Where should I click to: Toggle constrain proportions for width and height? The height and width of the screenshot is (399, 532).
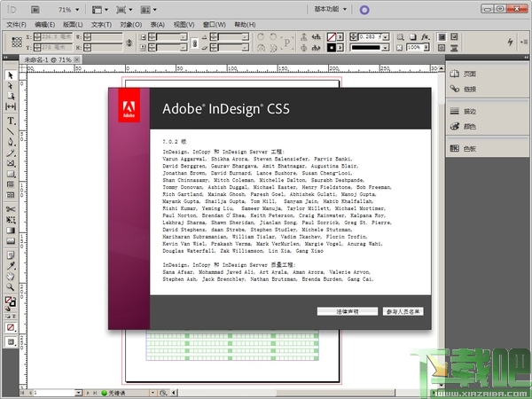tap(129, 43)
